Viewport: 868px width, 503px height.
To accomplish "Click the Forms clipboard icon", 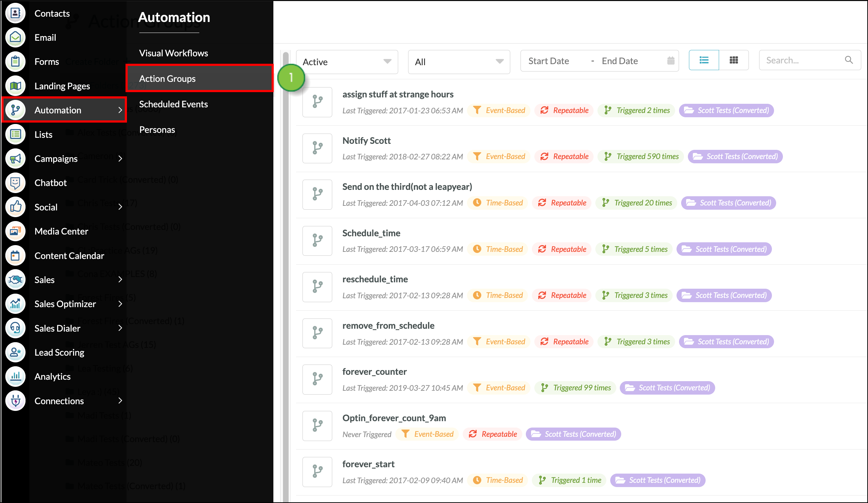I will point(15,61).
